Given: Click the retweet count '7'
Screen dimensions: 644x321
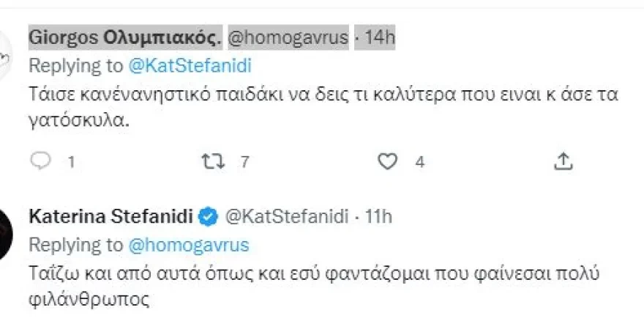Looking at the screenshot, I should 244,162.
